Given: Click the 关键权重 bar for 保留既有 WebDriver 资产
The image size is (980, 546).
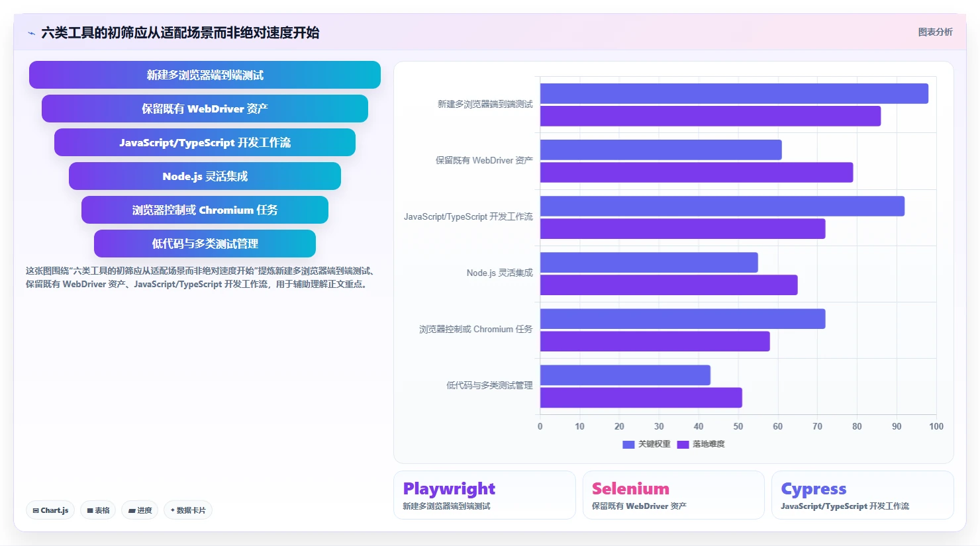Looking at the screenshot, I should pyautogui.click(x=661, y=150).
